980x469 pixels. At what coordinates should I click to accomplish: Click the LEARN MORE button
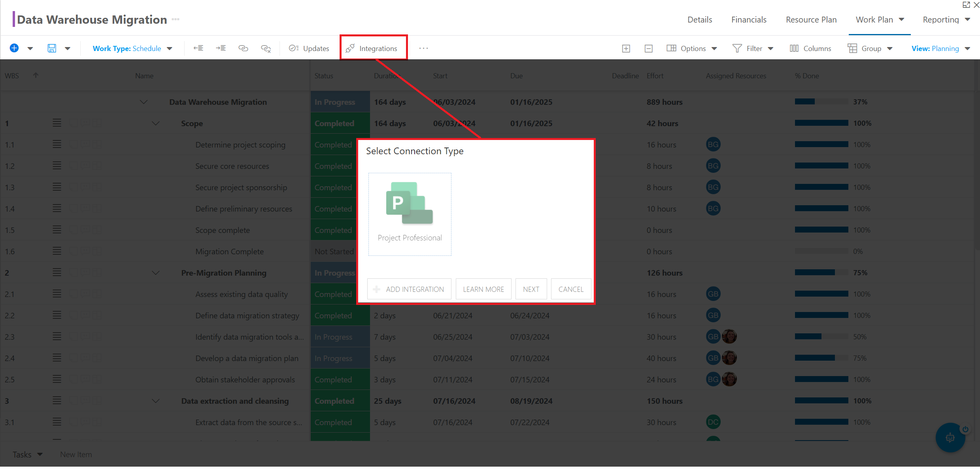coord(483,289)
